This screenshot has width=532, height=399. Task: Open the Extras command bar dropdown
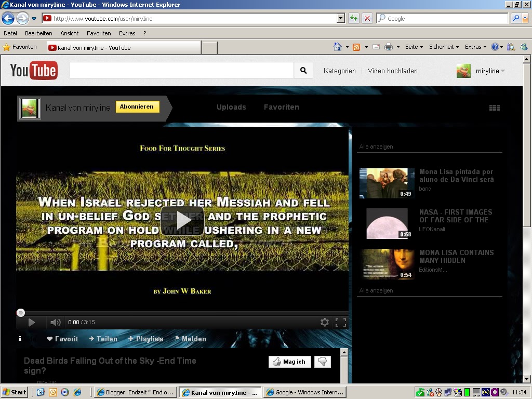click(x=476, y=47)
